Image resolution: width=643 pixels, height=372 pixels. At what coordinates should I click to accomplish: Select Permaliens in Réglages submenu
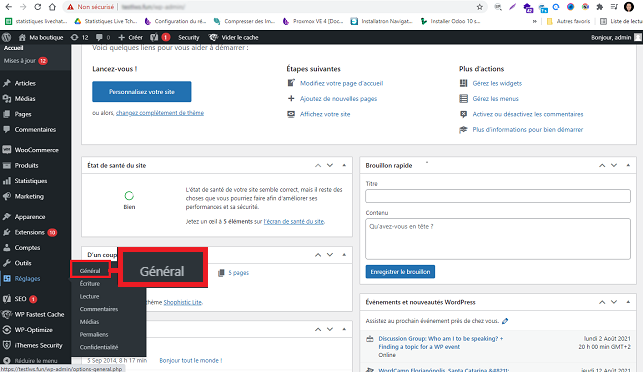(x=94, y=335)
